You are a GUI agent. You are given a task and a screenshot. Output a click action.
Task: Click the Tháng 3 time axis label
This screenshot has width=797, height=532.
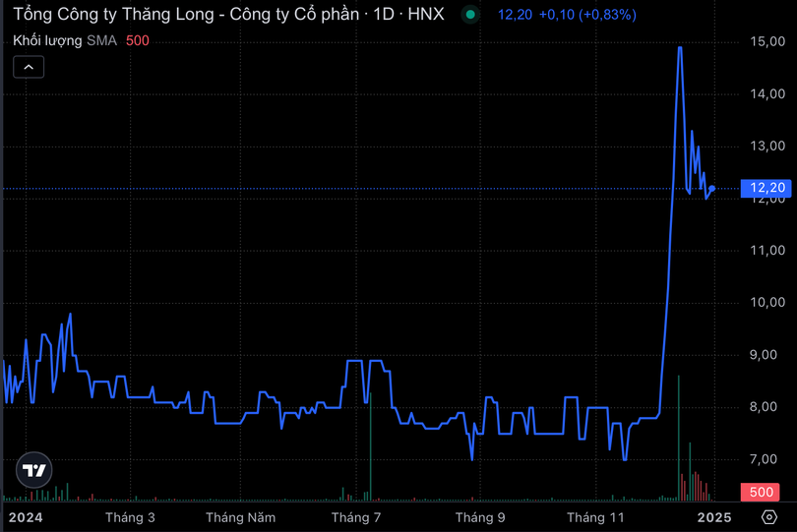(130, 518)
